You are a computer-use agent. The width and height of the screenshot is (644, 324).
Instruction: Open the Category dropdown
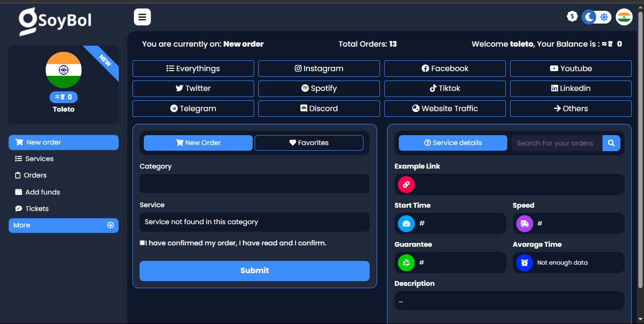coord(254,184)
